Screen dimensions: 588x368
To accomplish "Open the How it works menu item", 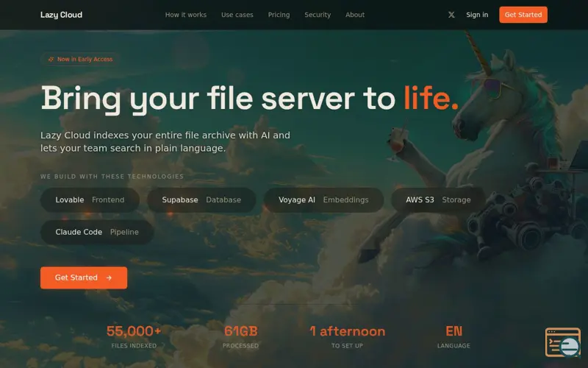I will coord(186,15).
